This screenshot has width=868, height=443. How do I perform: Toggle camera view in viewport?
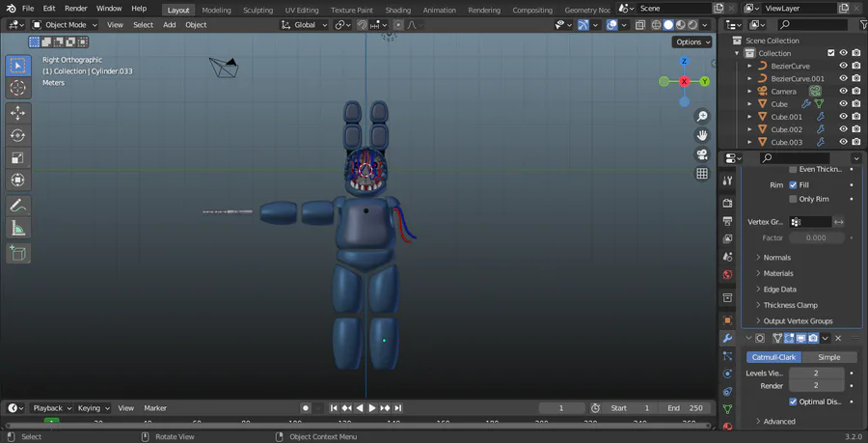pyautogui.click(x=702, y=154)
